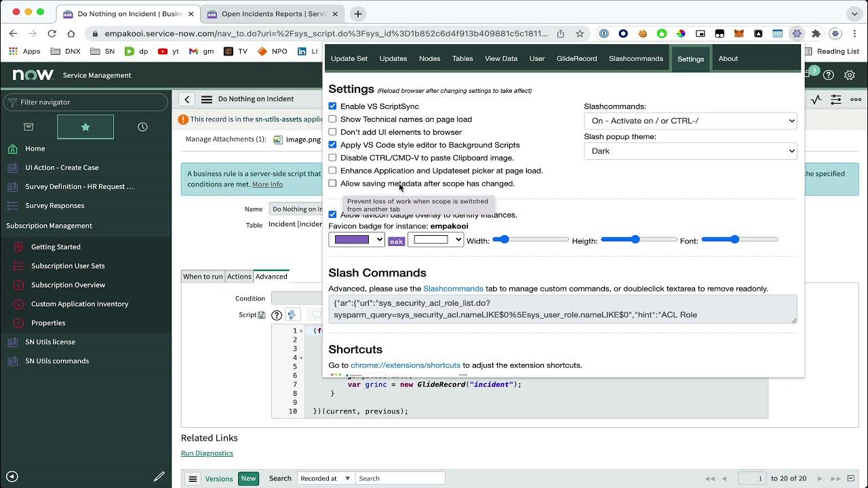Image resolution: width=868 pixels, height=488 pixels.
Task: Show history clock tab in navigator
Action: [x=142, y=127]
